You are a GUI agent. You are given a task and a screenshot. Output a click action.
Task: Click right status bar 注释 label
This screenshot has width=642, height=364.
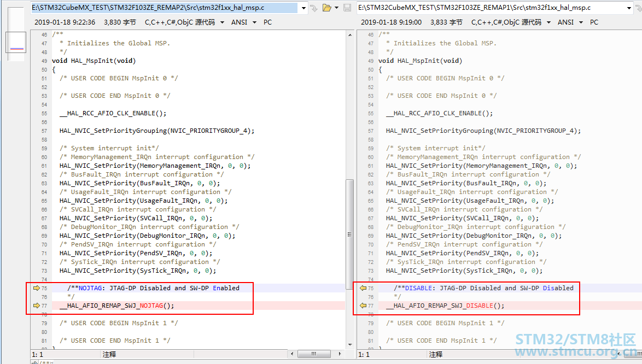click(436, 354)
